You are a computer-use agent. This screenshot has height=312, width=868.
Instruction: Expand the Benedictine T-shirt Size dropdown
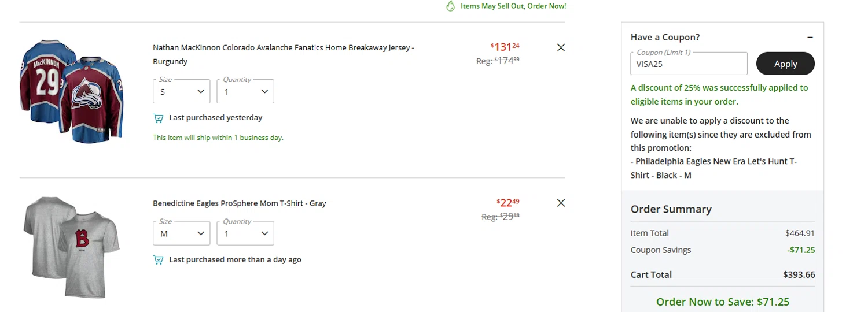click(x=181, y=233)
